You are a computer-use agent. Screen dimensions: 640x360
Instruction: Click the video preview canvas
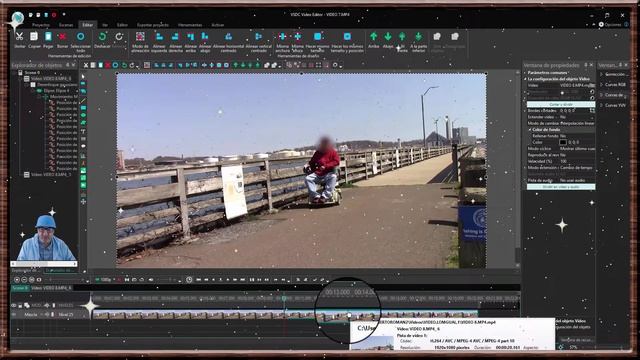[x=301, y=171]
